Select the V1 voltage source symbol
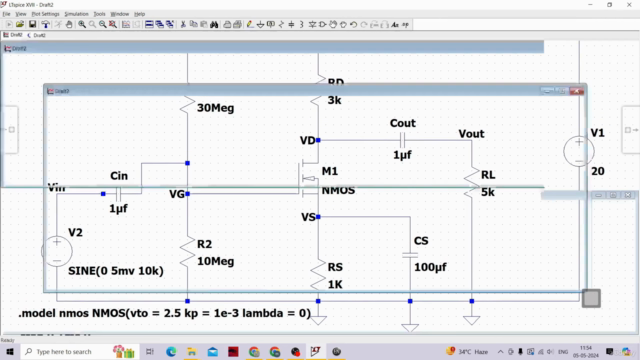This screenshot has height=360, width=640. click(x=579, y=151)
